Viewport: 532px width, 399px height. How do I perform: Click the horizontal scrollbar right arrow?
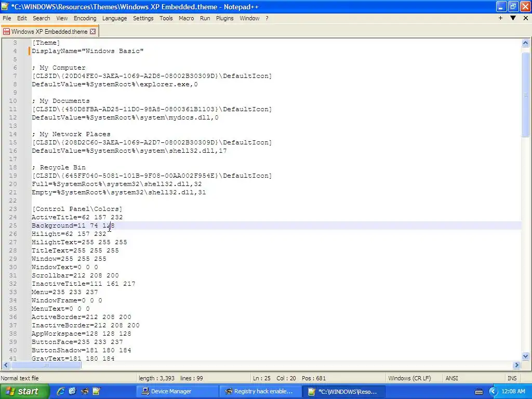click(517, 365)
